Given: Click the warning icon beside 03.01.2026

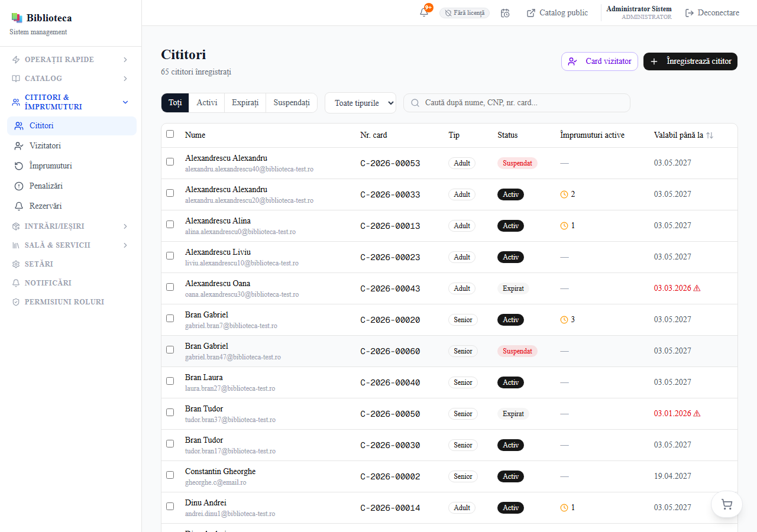Looking at the screenshot, I should tap(697, 414).
